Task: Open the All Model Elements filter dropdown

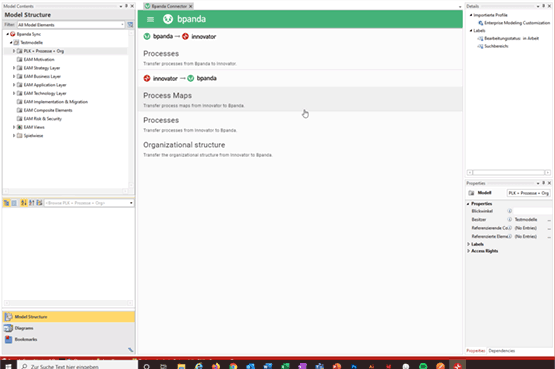Action: [122, 25]
